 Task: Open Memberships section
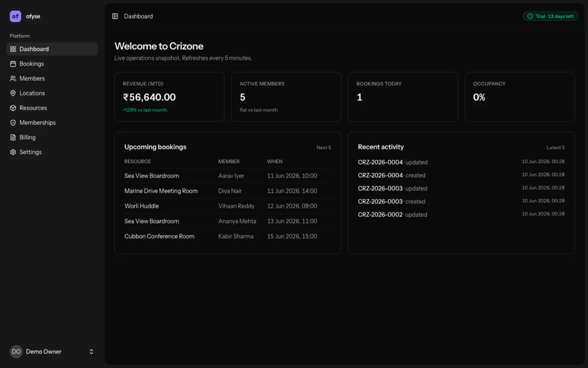click(x=52, y=123)
